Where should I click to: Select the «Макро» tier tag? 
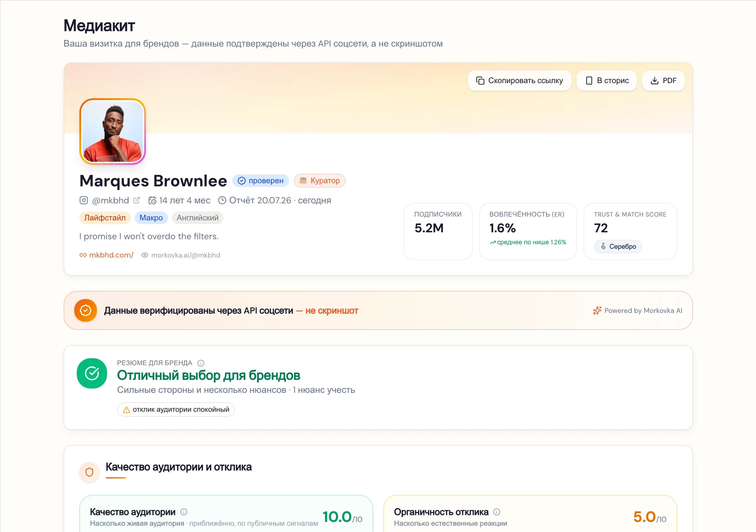[x=151, y=218]
